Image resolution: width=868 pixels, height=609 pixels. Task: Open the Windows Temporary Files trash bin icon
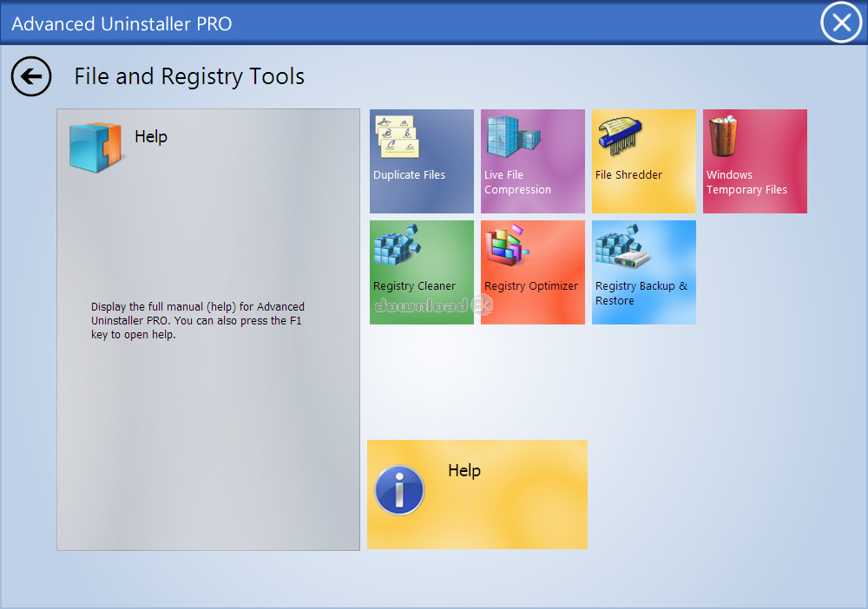point(724,136)
